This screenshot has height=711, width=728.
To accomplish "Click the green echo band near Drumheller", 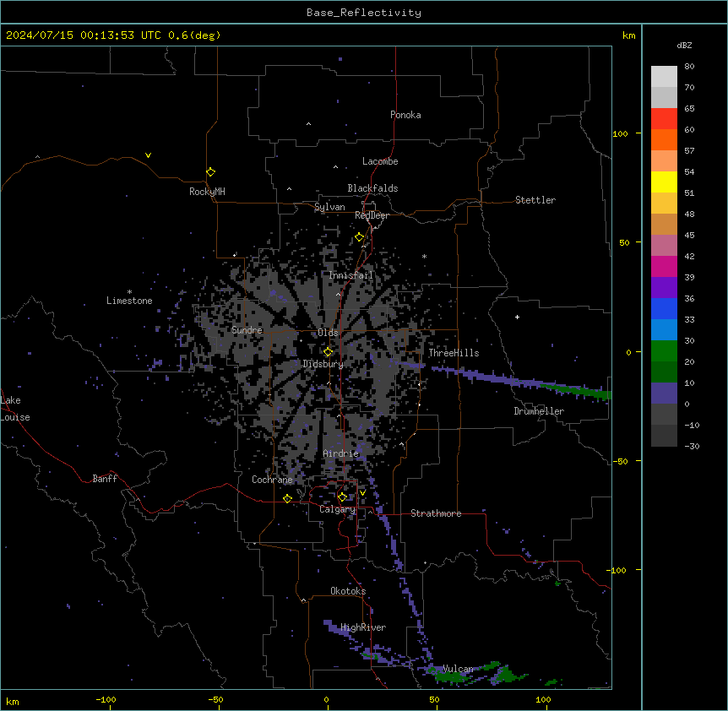I will (x=578, y=391).
